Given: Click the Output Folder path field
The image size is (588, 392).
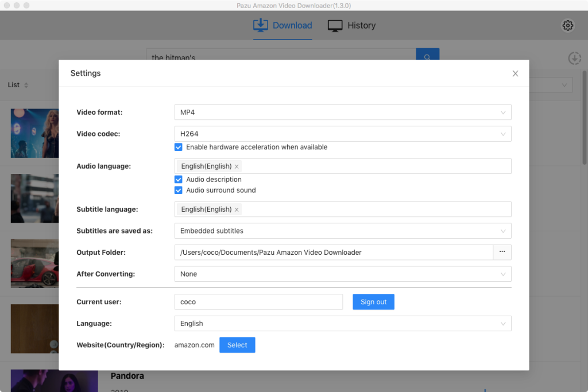Looking at the screenshot, I should (x=334, y=252).
